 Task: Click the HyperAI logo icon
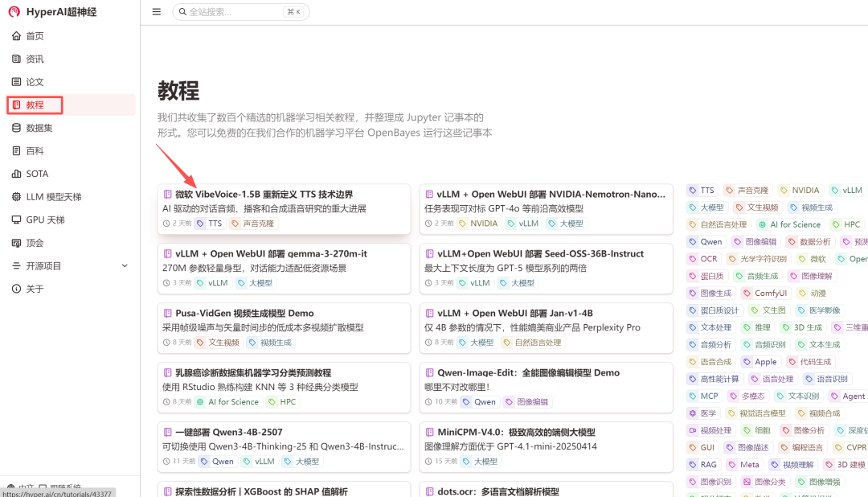(x=14, y=11)
